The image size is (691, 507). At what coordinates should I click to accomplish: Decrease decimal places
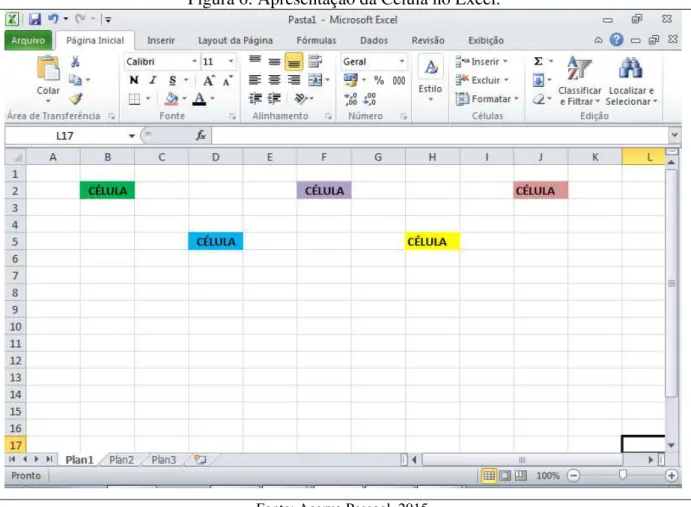369,99
